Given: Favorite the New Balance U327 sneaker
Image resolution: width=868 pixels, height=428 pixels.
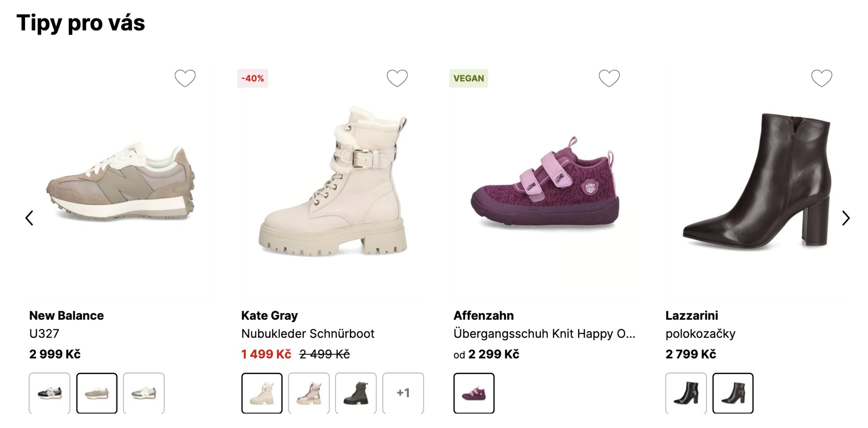Looking at the screenshot, I should 185,78.
